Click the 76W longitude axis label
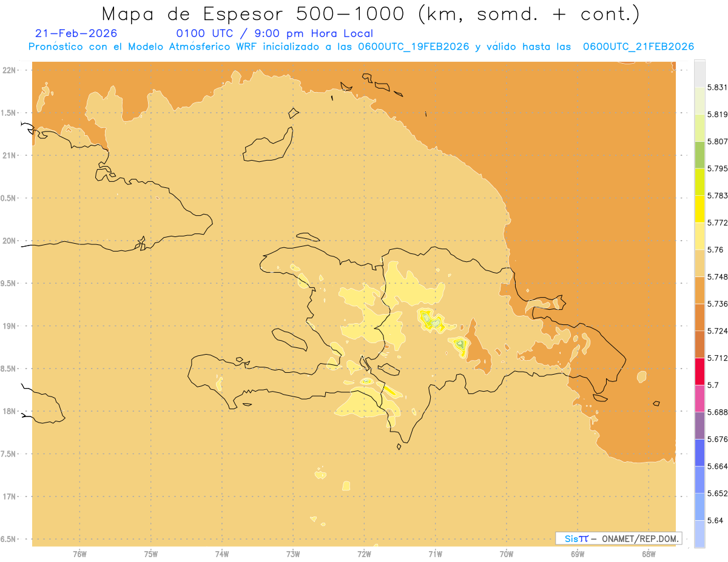Screen dimensions: 728x562 79,554
